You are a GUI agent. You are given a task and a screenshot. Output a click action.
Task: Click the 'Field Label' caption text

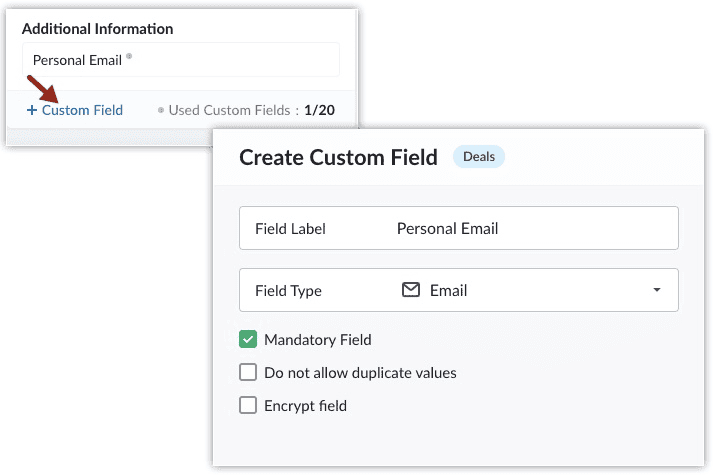290,228
